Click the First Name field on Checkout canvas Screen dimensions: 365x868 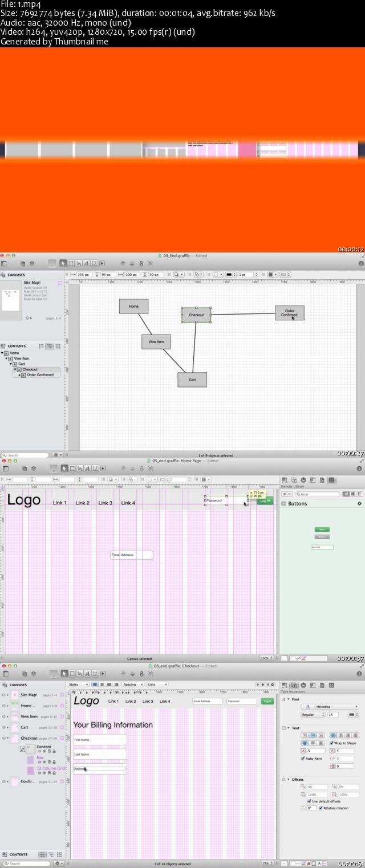point(99,739)
